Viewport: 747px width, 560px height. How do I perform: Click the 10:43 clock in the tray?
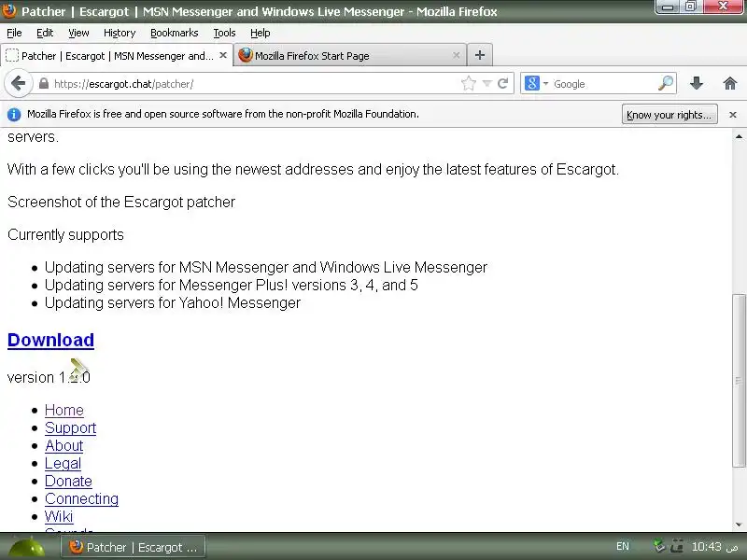click(x=714, y=546)
